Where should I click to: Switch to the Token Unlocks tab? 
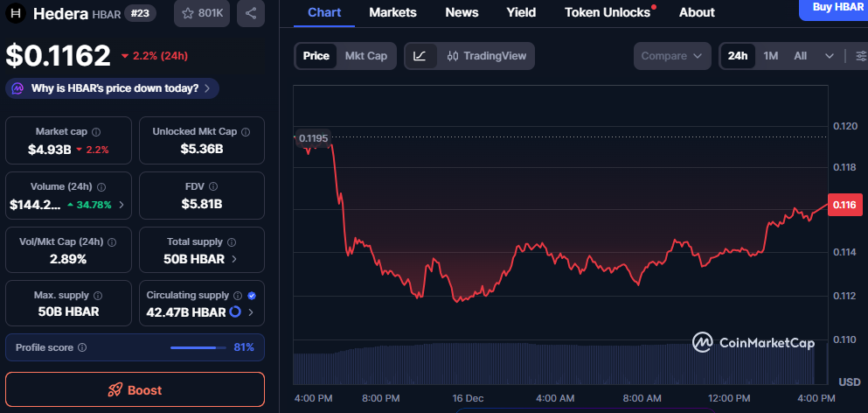[x=608, y=12]
